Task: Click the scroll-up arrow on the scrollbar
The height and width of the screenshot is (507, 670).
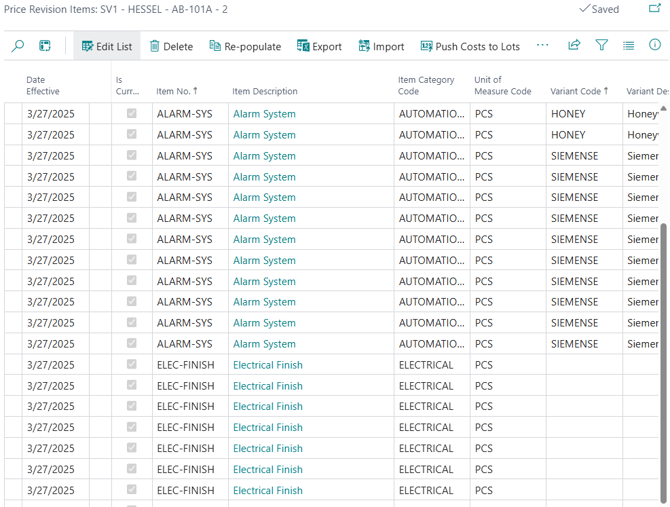Action: click(x=663, y=108)
